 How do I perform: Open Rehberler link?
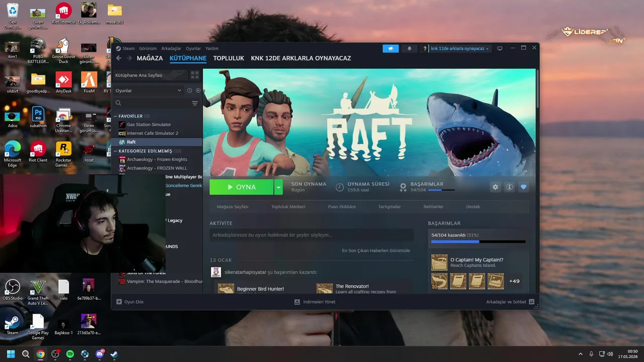coord(433,207)
